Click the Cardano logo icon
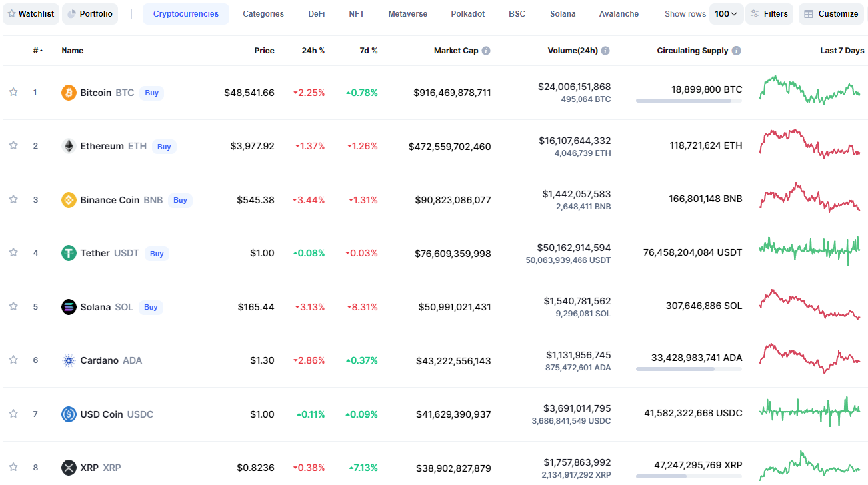This screenshot has width=868, height=485. point(69,360)
